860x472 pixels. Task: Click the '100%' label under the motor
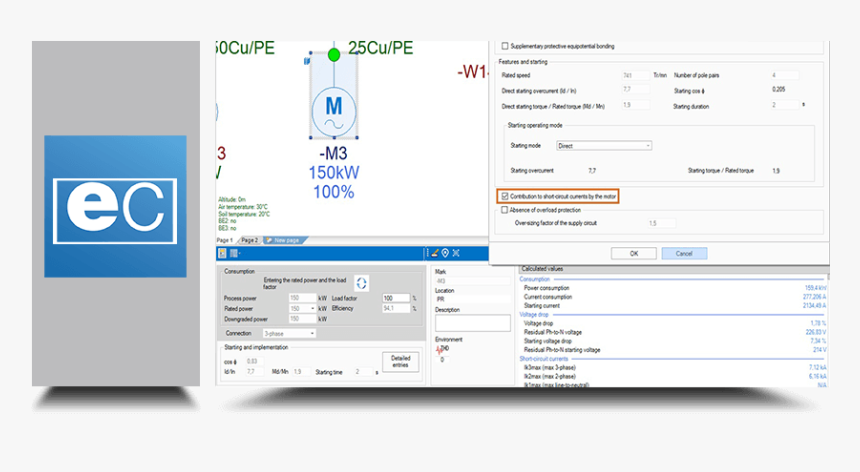[333, 192]
